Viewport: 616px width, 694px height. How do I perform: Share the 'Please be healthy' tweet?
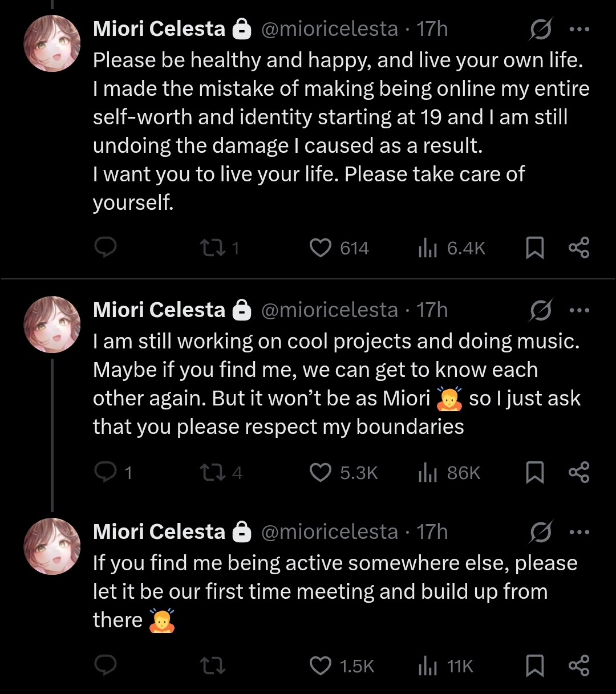click(579, 248)
